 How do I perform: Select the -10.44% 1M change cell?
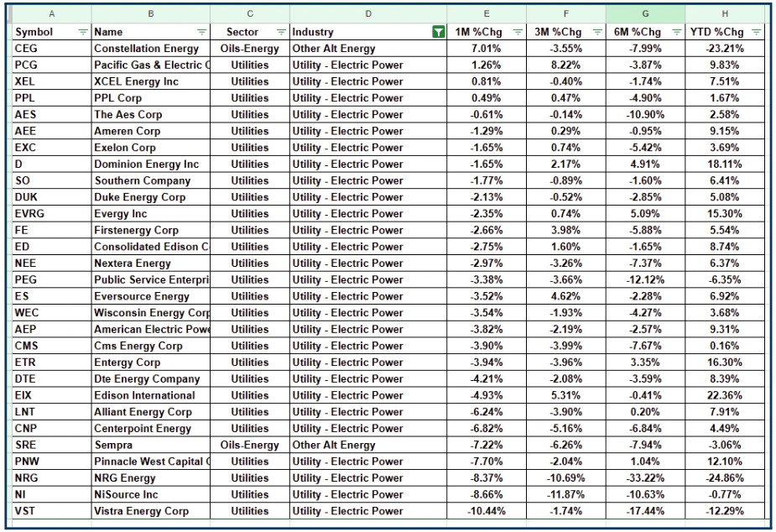[487, 511]
